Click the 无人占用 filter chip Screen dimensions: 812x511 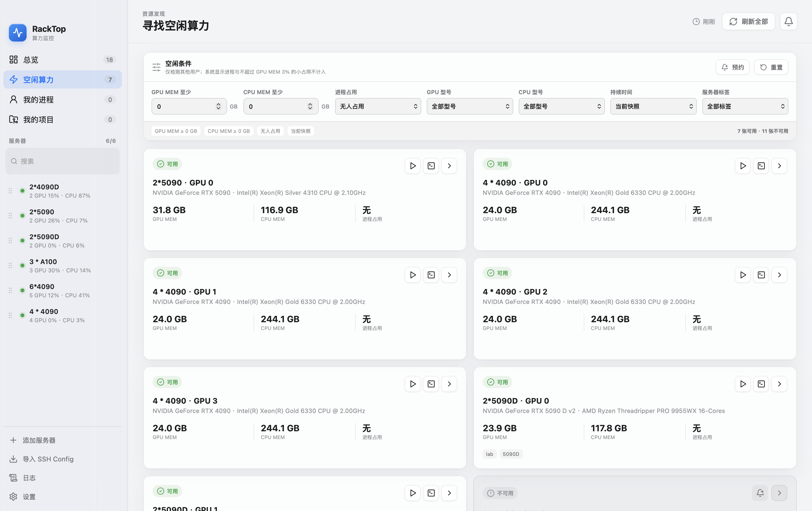[270, 131]
